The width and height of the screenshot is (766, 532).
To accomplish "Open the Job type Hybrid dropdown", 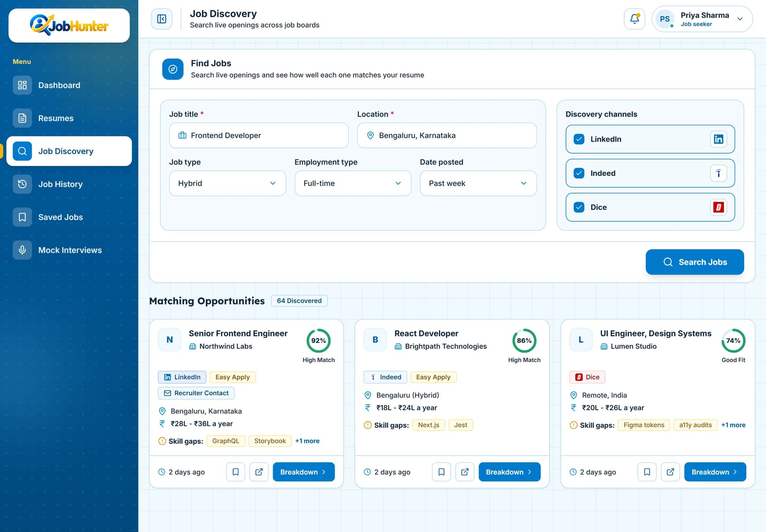I will 228,183.
